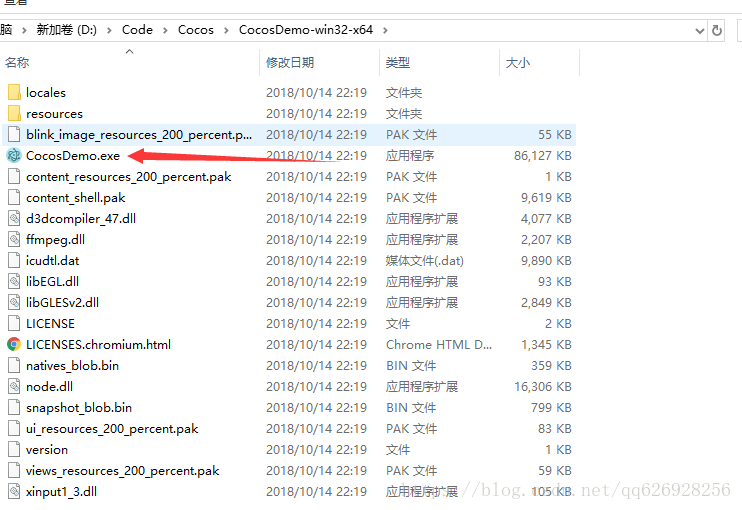Viewport: 742px width, 510px height.
Task: Click the 1,345 KB size cell
Action: 546,344
